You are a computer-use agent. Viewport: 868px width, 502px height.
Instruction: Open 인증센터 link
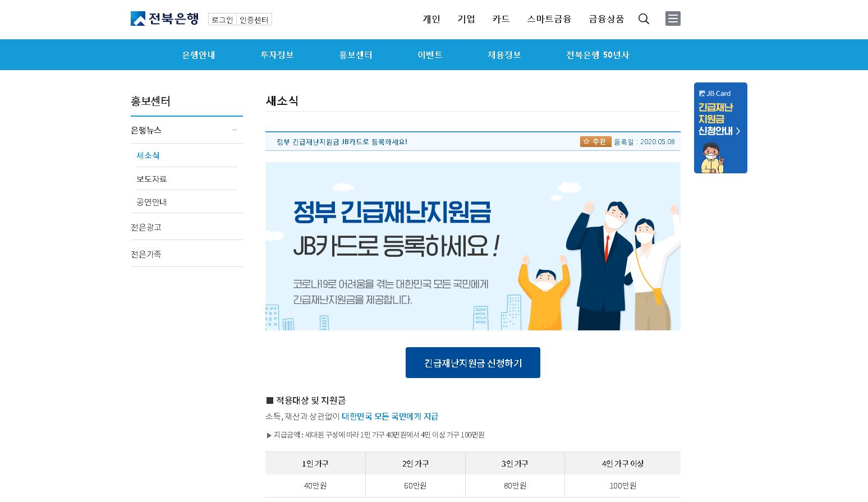(x=254, y=20)
